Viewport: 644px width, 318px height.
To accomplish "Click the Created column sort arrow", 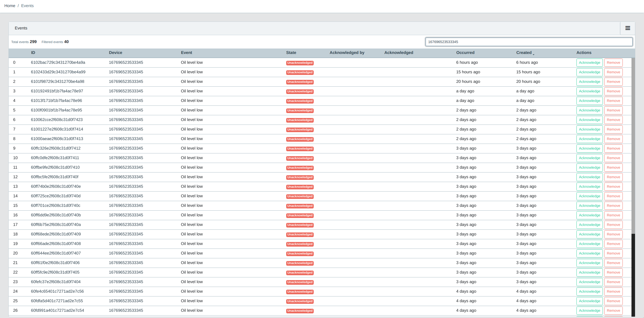I will pyautogui.click(x=533, y=54).
